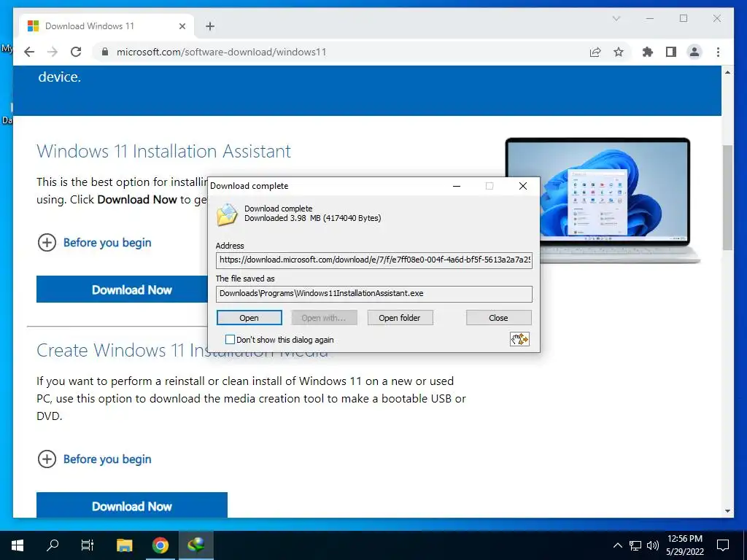The height and width of the screenshot is (560, 747).
Task: Open the taskbar clock and date
Action: 685,545
